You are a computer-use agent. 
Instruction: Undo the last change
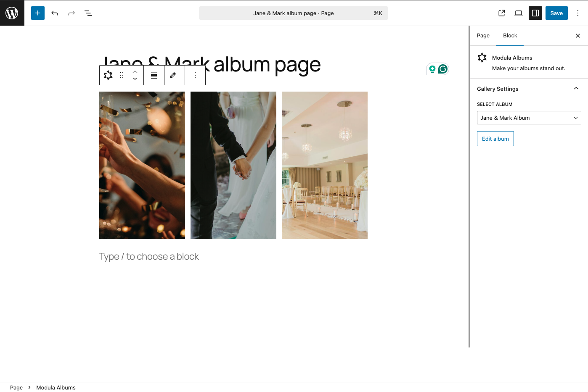point(55,13)
